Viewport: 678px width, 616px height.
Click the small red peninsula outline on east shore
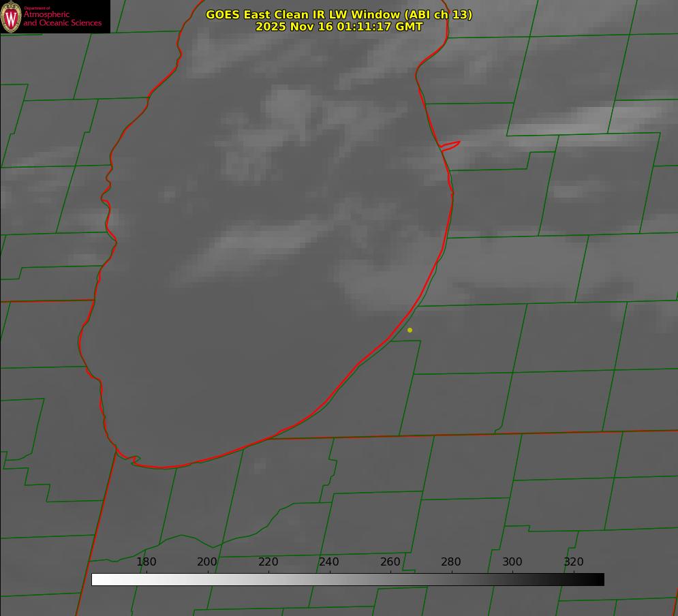click(450, 145)
